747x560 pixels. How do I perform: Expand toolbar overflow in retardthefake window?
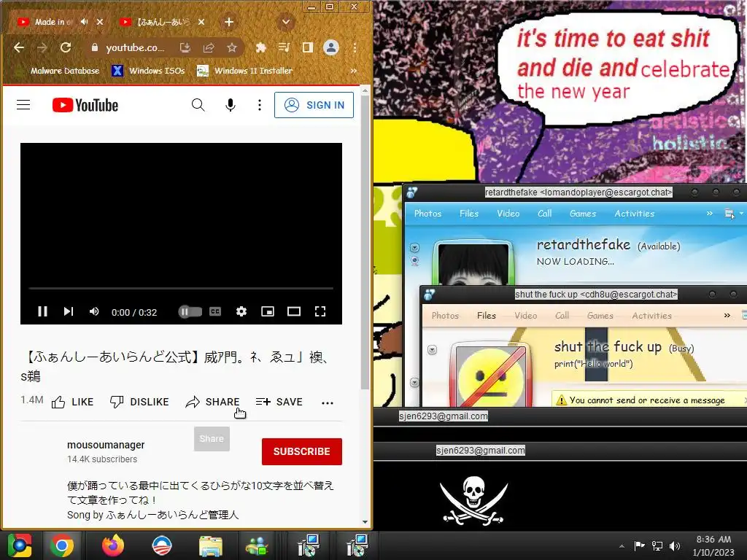[709, 214]
